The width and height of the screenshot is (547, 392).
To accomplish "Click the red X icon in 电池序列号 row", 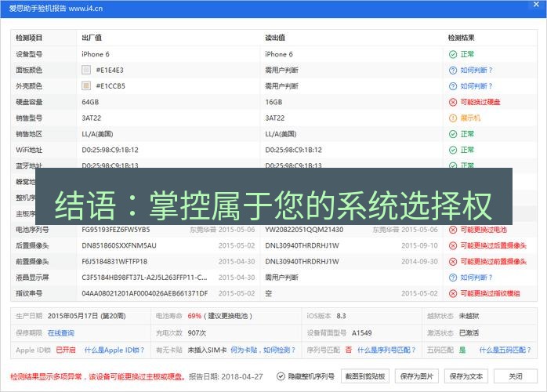I will pos(452,230).
